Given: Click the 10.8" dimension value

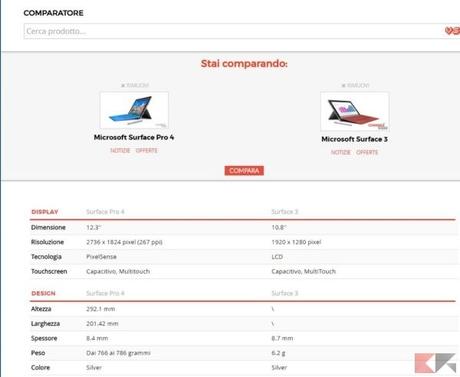Looking at the screenshot, I should click(x=279, y=227).
